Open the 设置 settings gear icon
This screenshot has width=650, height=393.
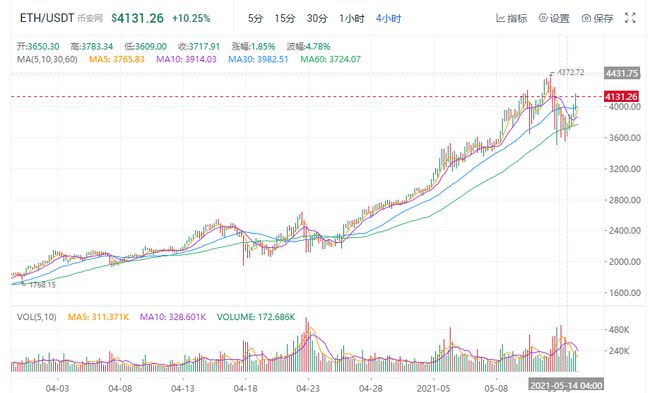pyautogui.click(x=543, y=18)
